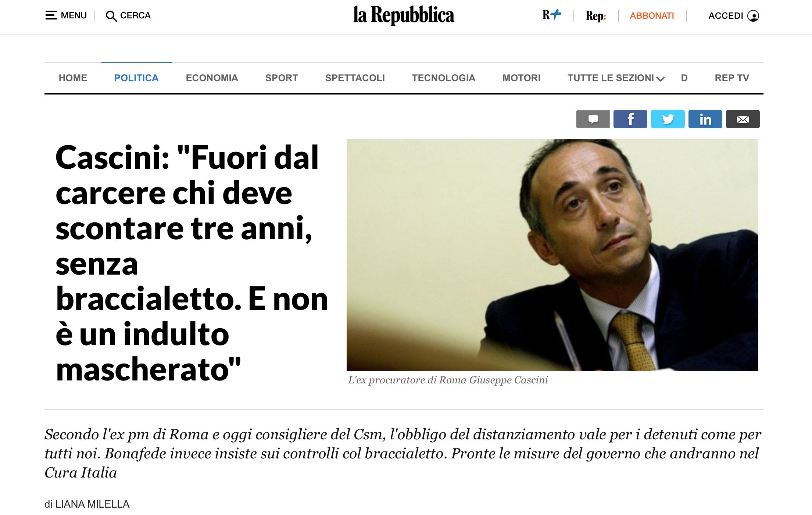This screenshot has height=515, width=812.
Task: Click the Giuseppe Cascini article photo
Action: (552, 255)
